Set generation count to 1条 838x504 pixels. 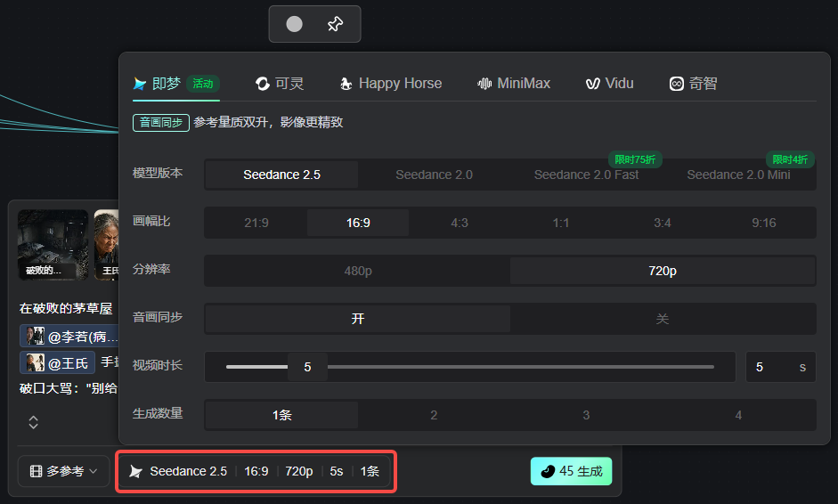281,415
